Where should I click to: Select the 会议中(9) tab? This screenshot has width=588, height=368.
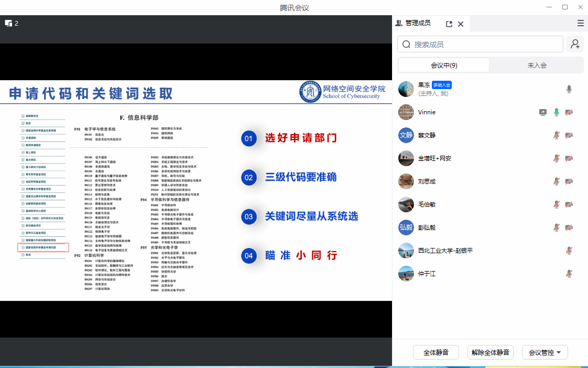pos(444,65)
